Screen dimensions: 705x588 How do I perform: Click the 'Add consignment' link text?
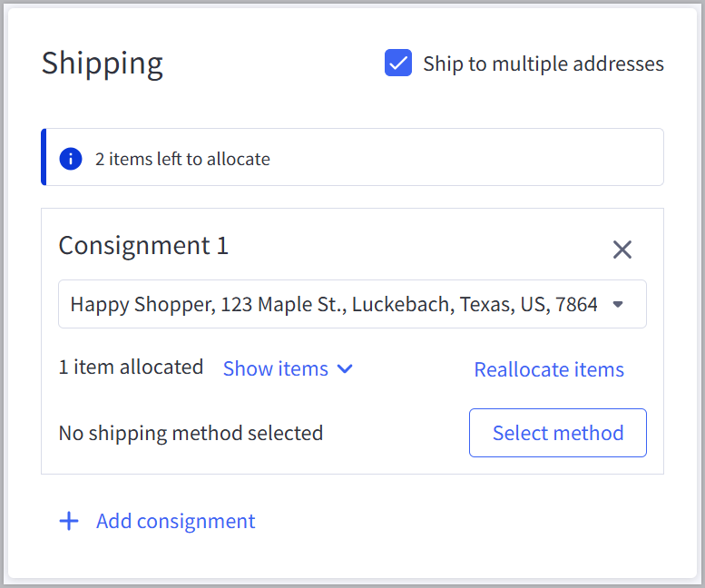(x=175, y=521)
